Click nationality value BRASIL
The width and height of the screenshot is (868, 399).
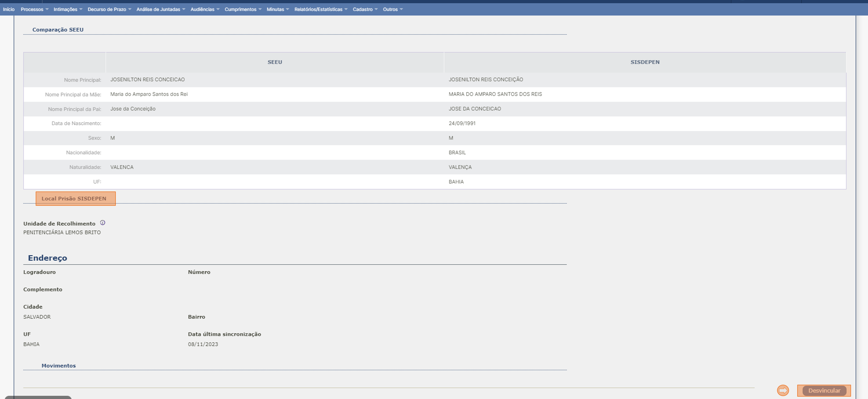point(457,153)
